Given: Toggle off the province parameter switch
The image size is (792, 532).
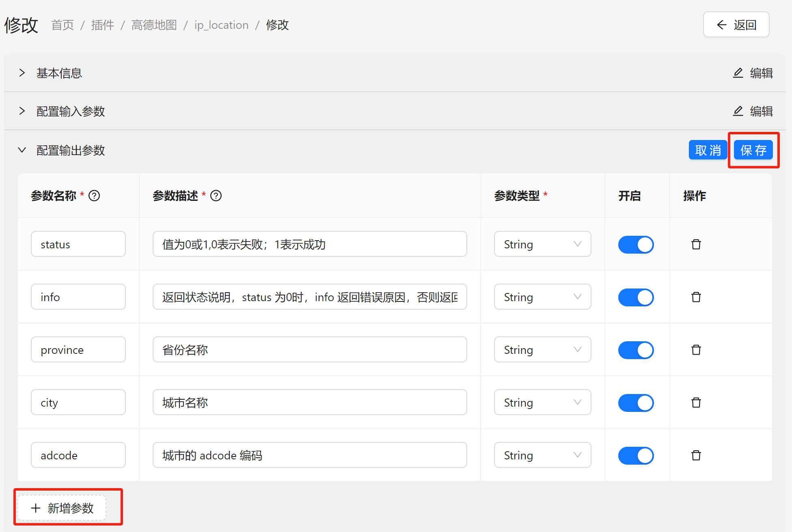Looking at the screenshot, I should pyautogui.click(x=636, y=350).
